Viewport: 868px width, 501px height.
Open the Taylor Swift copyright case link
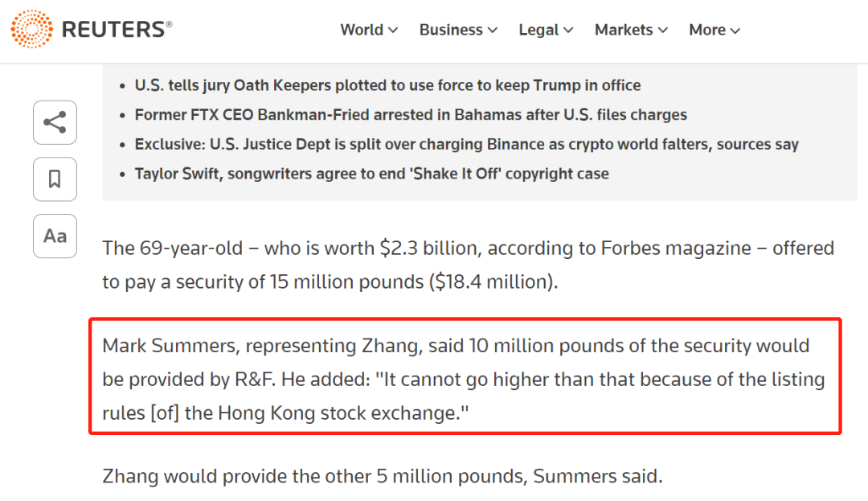click(x=371, y=173)
